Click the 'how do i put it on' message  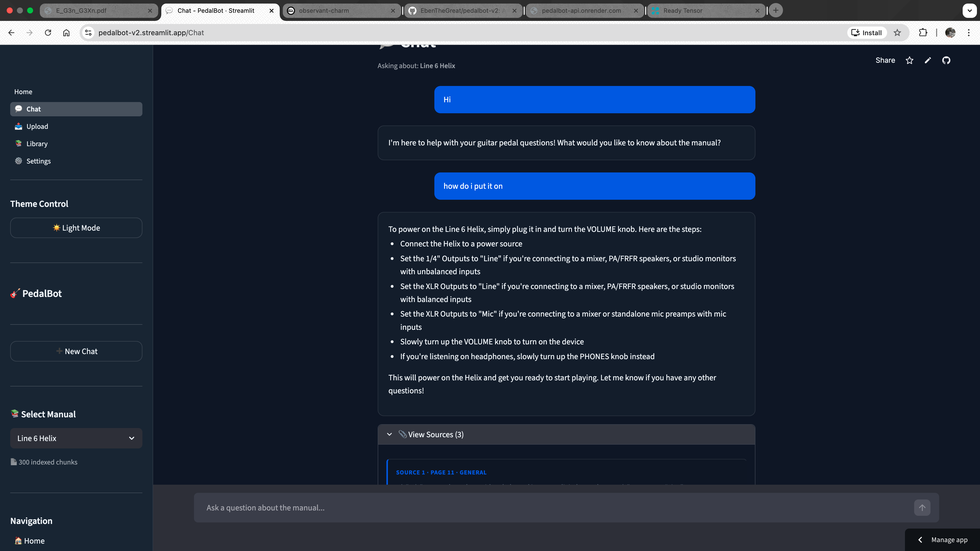[595, 186]
